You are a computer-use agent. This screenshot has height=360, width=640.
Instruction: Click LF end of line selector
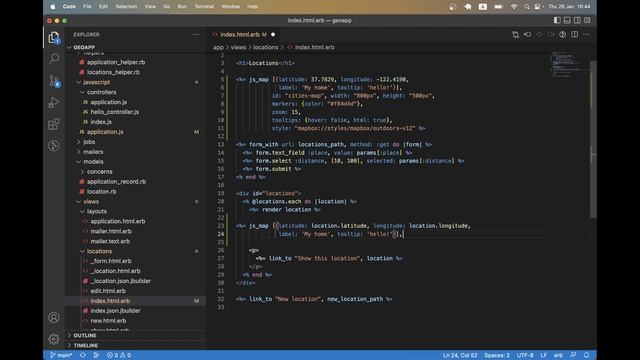544,356
